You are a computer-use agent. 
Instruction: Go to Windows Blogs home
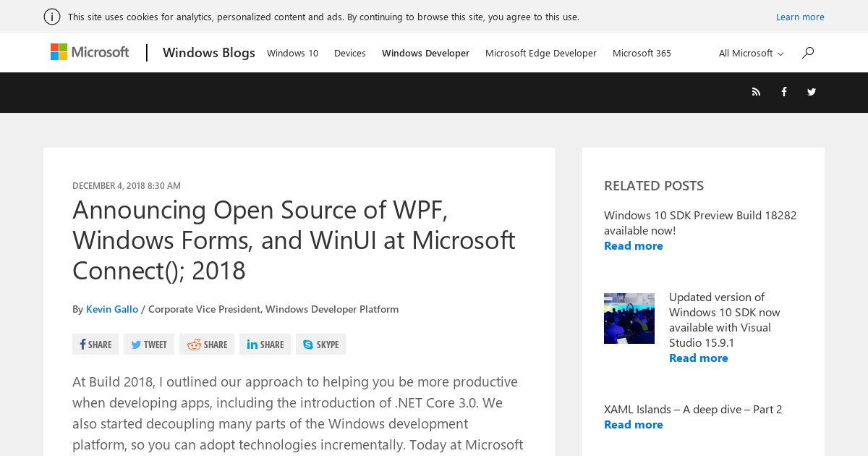point(209,53)
